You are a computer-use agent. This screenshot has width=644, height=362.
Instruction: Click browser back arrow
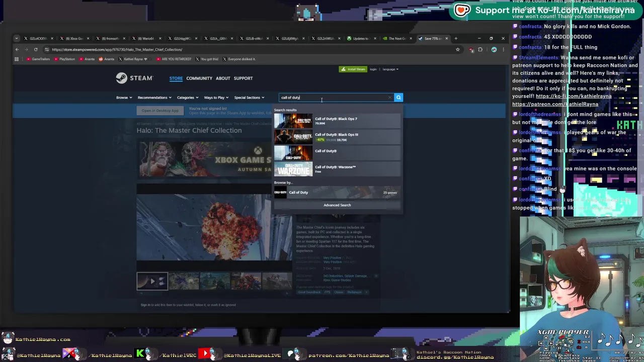pyautogui.click(x=17, y=49)
